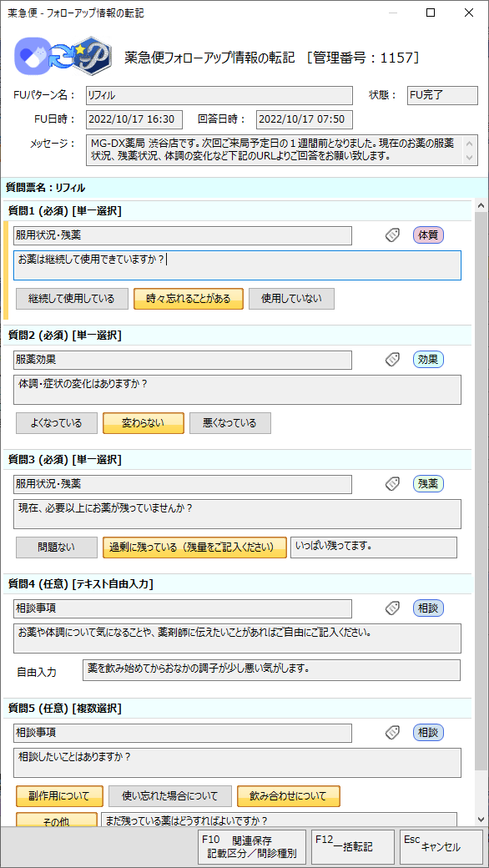
Task: Toggle the 問題ない answer option
Action: coord(57,548)
